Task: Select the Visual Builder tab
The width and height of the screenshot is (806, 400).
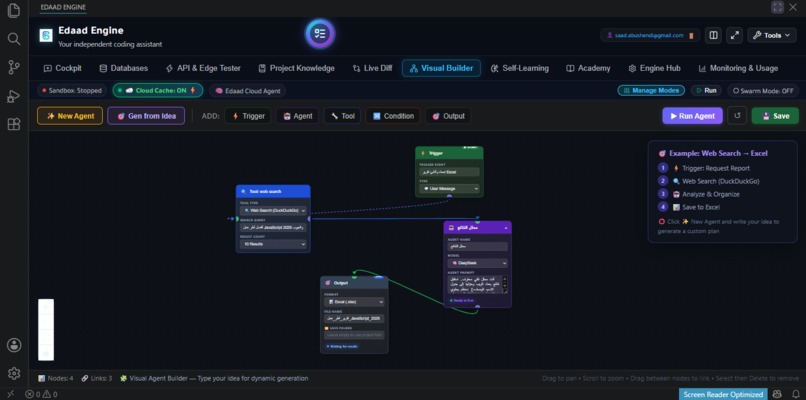Action: [441, 68]
